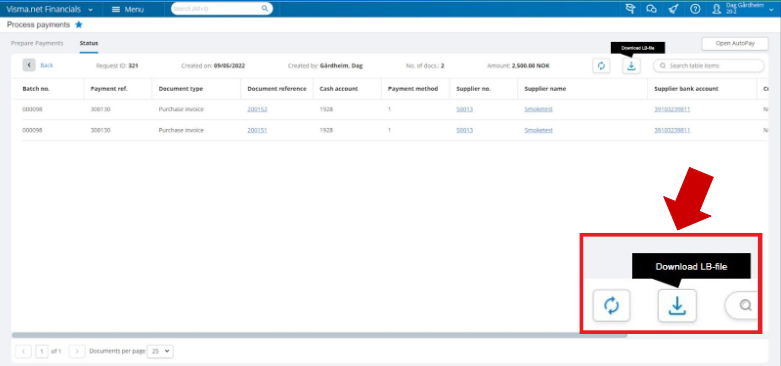Go to the previous page arrow
The height and width of the screenshot is (366, 781).
[x=23, y=351]
